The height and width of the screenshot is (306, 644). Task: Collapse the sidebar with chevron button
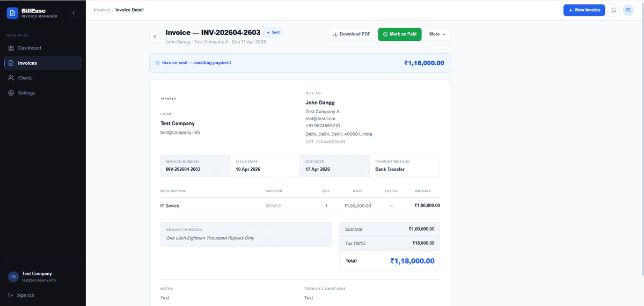tap(74, 13)
